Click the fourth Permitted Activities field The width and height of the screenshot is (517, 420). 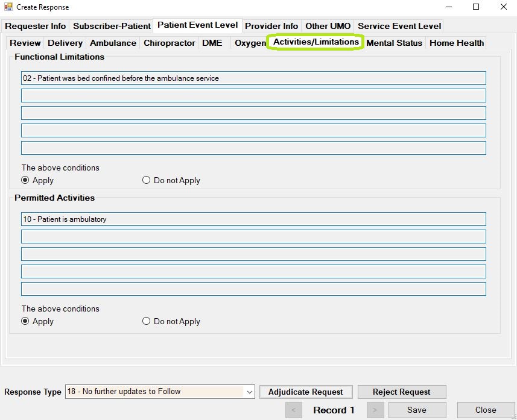253,271
